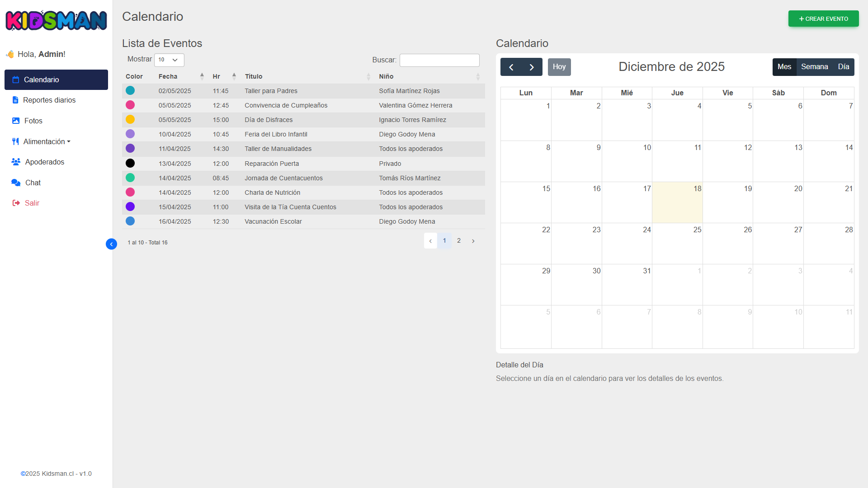Open the Fotos section
Image resolution: width=868 pixels, height=488 pixels.
(x=33, y=121)
